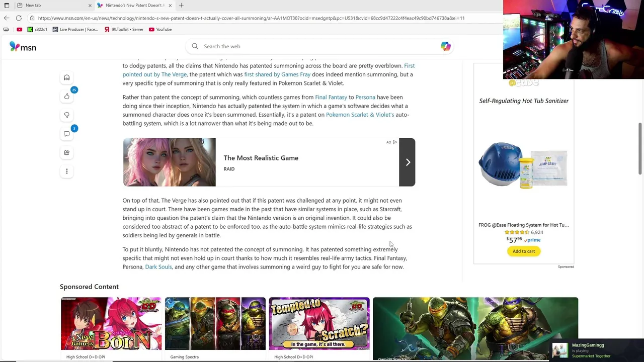Open 'The Most Realistic Game' ad title
This screenshot has height=362, width=644.
coord(261,158)
